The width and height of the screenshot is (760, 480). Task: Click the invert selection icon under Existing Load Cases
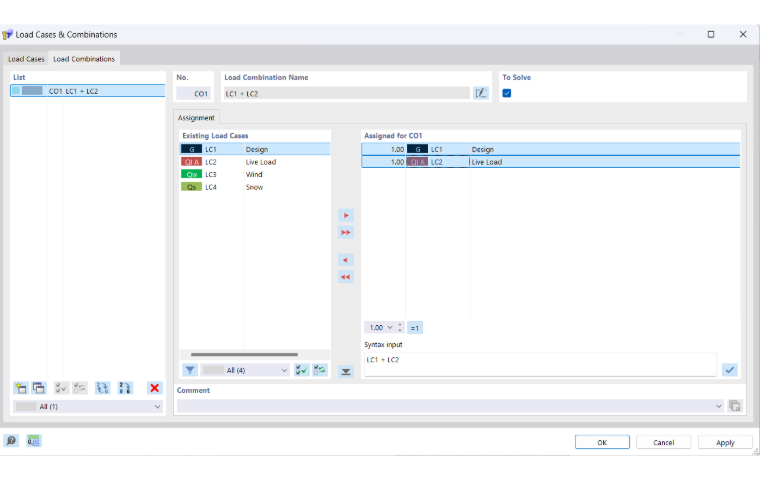[x=320, y=370]
